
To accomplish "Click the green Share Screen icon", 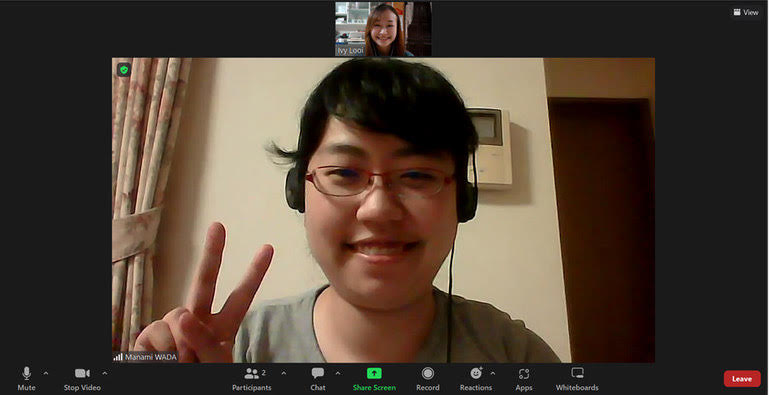I will coord(374,373).
